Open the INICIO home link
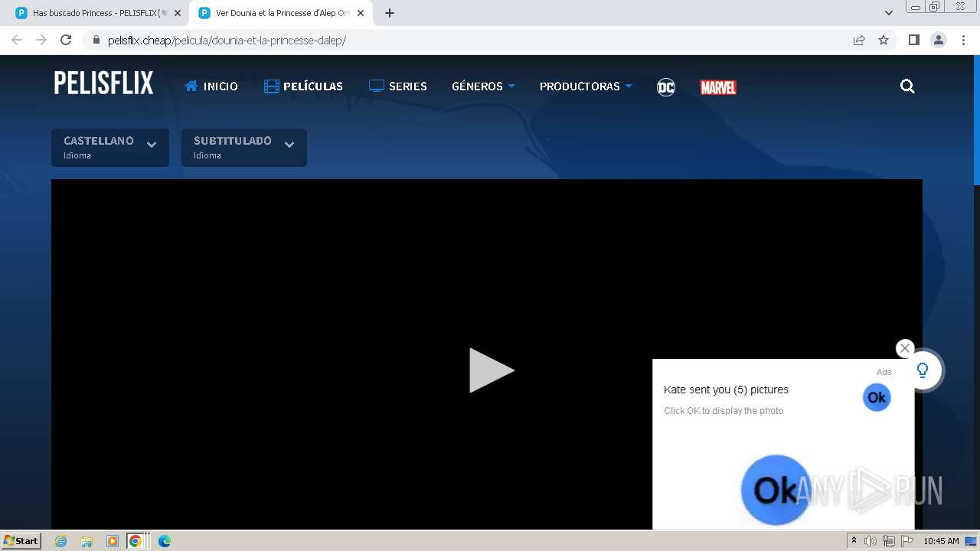Image resolution: width=980 pixels, height=551 pixels. tap(211, 86)
